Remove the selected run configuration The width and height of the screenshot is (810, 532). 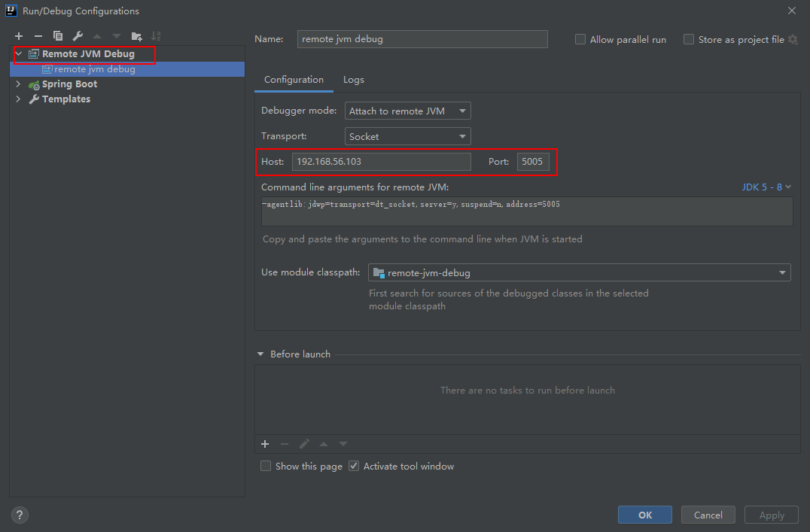(x=38, y=36)
